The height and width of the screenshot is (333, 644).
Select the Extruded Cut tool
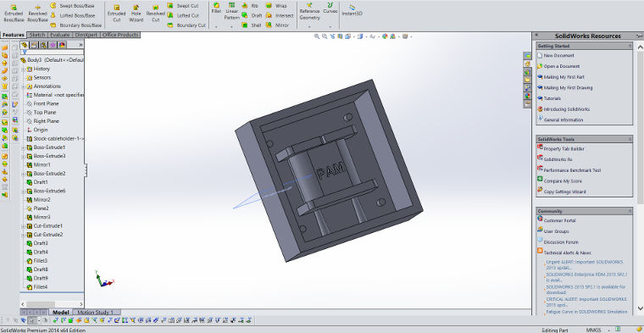pyautogui.click(x=116, y=14)
